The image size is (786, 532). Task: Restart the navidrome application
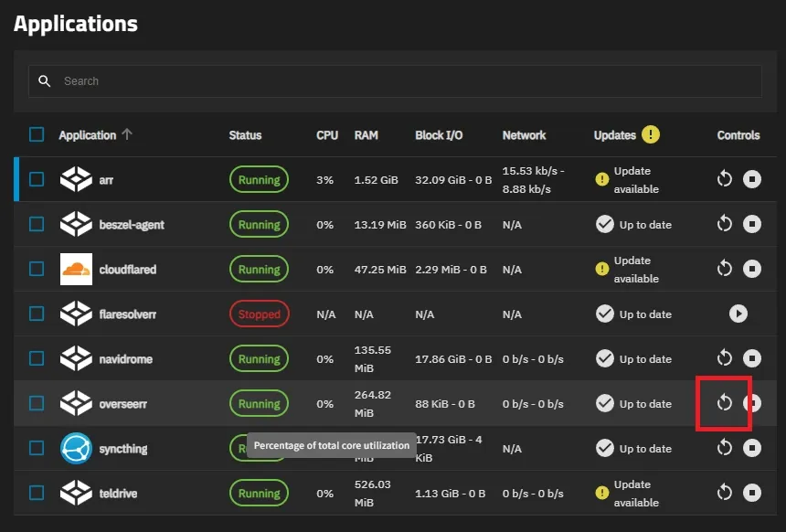[724, 358]
